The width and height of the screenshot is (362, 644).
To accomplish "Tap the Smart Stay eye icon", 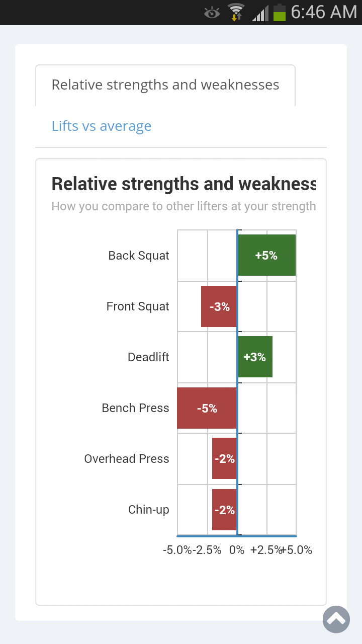I will [x=212, y=13].
